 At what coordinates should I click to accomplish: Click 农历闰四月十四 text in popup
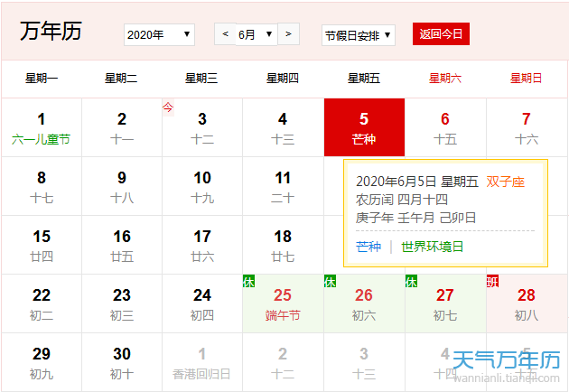pos(402,200)
